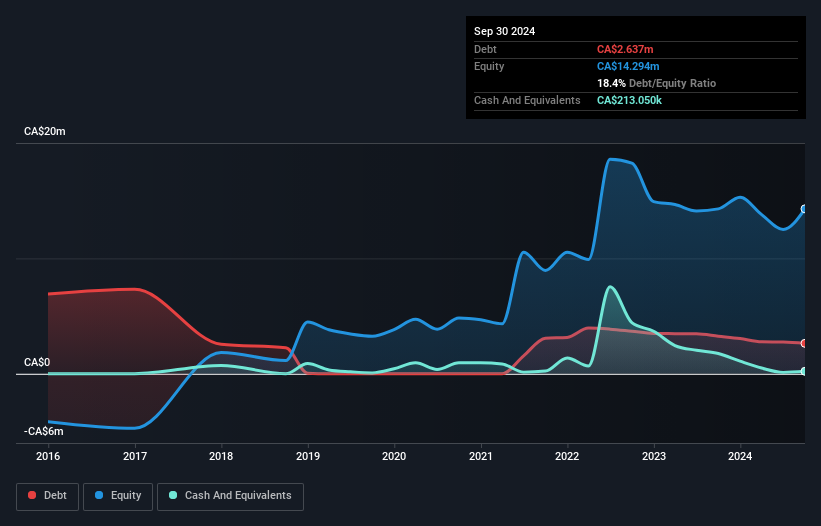Image resolution: width=821 pixels, height=526 pixels.
Task: Select the 2016 x-axis label
Action: coord(48,456)
